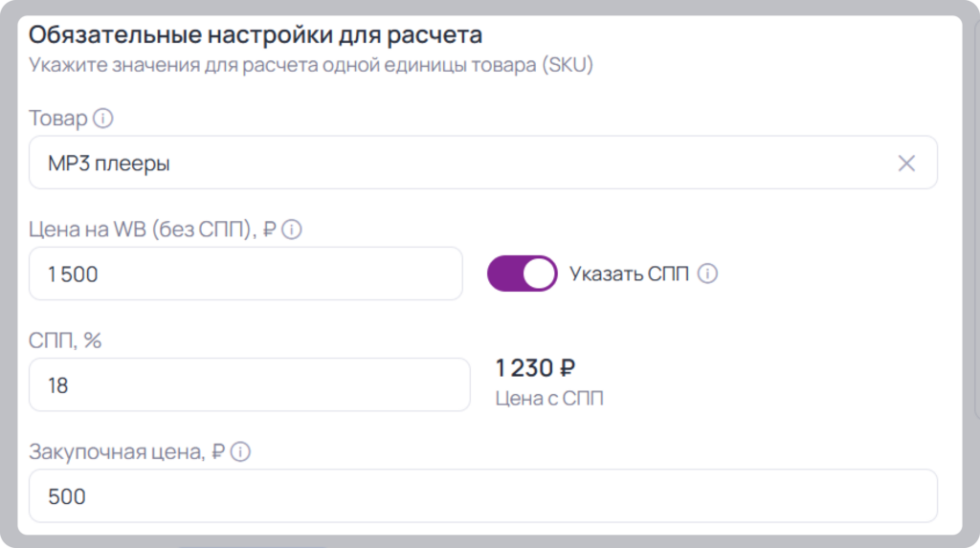Focus the purchase price field showing 500

pyautogui.click(x=483, y=496)
